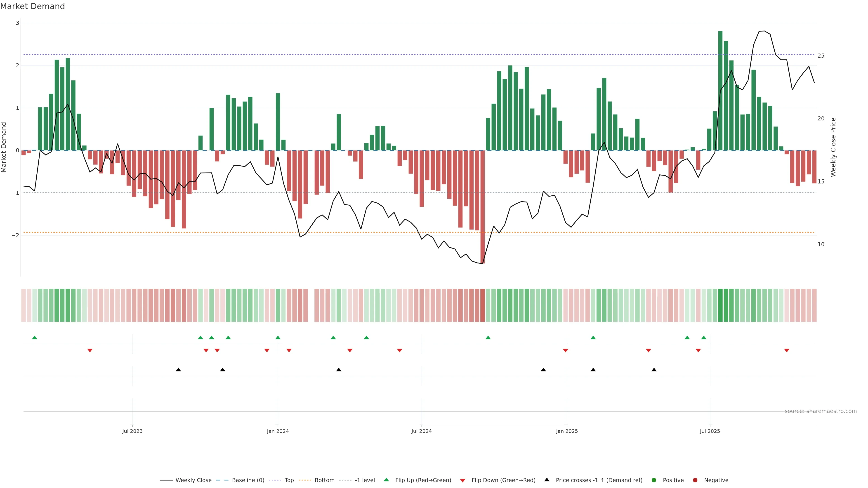Click the last red flip-down marker on right
Viewport: 868px width, 488px height.
tap(787, 351)
